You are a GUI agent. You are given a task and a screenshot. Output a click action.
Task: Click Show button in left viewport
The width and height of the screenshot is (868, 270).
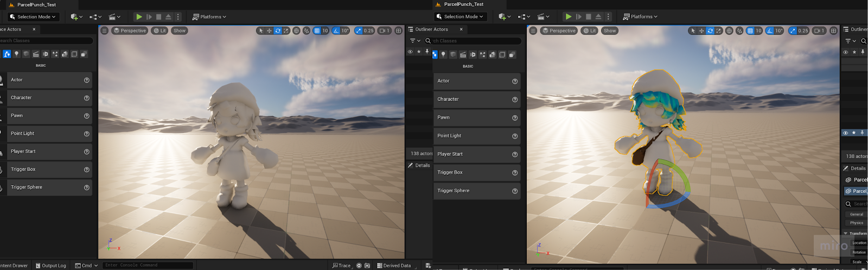180,31
